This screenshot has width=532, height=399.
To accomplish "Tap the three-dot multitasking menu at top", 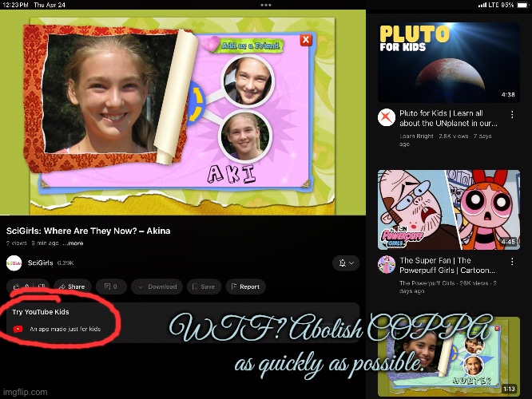I will (x=265, y=5).
